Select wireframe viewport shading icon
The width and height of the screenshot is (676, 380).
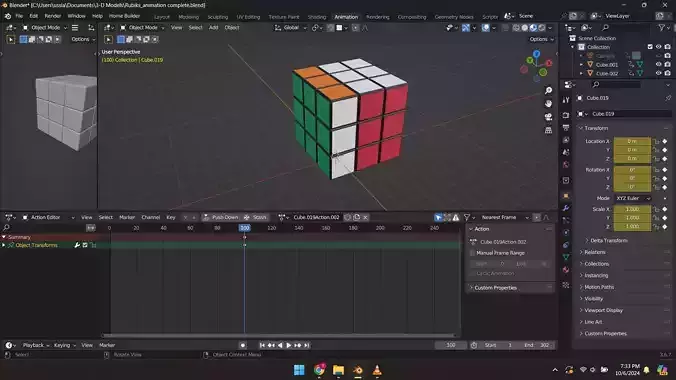(x=516, y=28)
